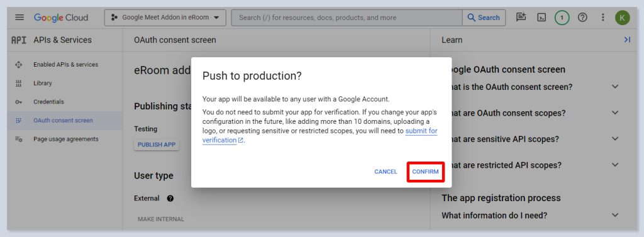Open the three-dot settings menu
Viewport: 644px width, 237px height.
[x=602, y=18]
